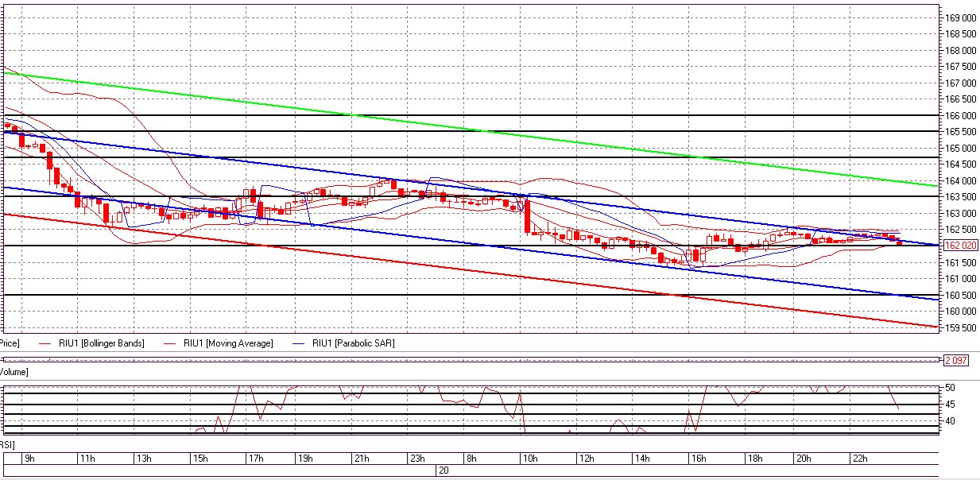Click the 161 500 price axis label
This screenshot has height=480, width=980.
point(962,262)
